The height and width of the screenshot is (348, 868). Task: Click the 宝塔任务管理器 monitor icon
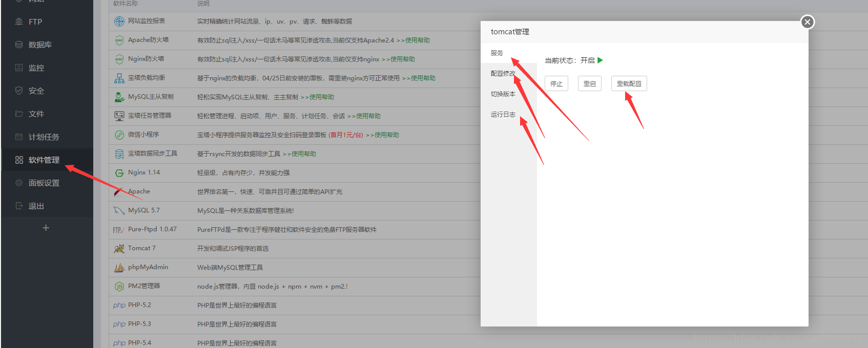click(x=119, y=116)
